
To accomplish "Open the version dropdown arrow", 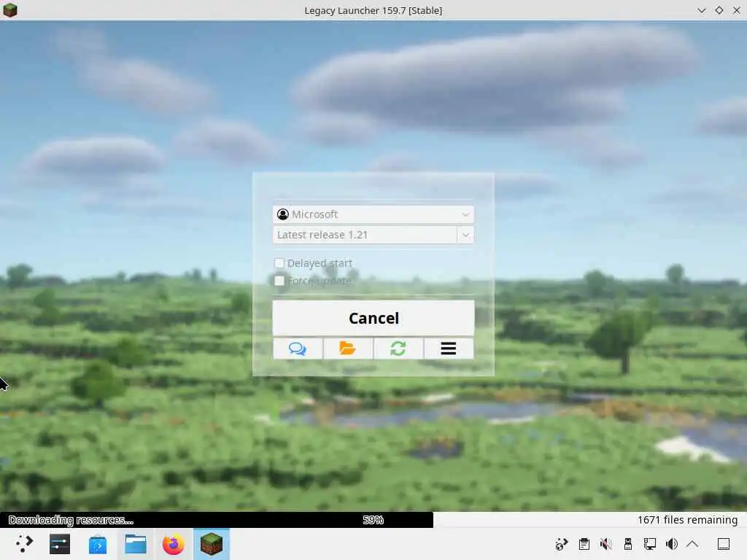I will [x=465, y=235].
